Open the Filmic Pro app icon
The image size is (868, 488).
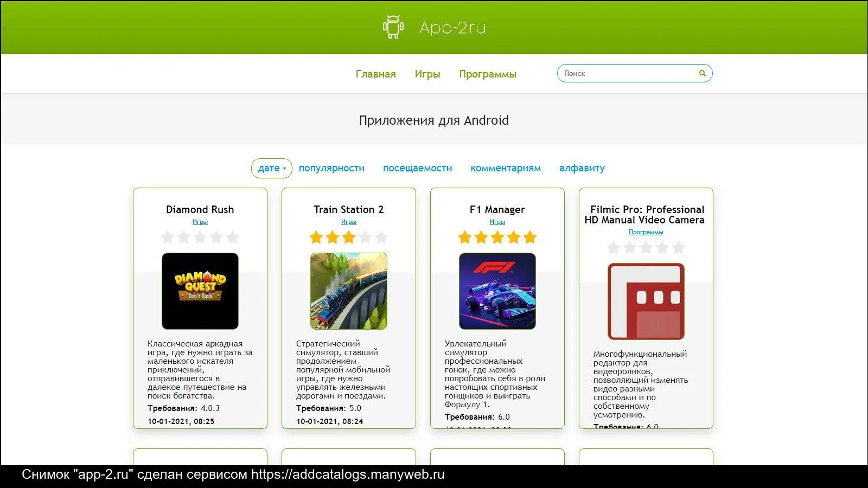coord(646,301)
